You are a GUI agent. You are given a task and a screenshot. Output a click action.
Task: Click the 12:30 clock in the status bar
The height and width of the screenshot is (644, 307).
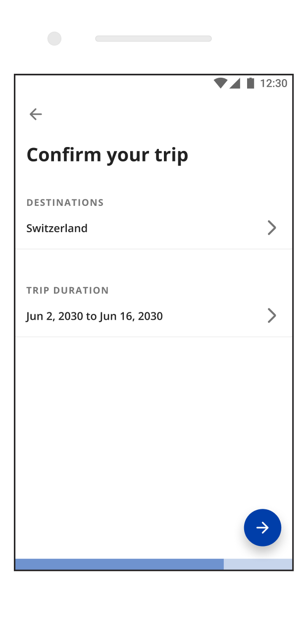pos(273,83)
